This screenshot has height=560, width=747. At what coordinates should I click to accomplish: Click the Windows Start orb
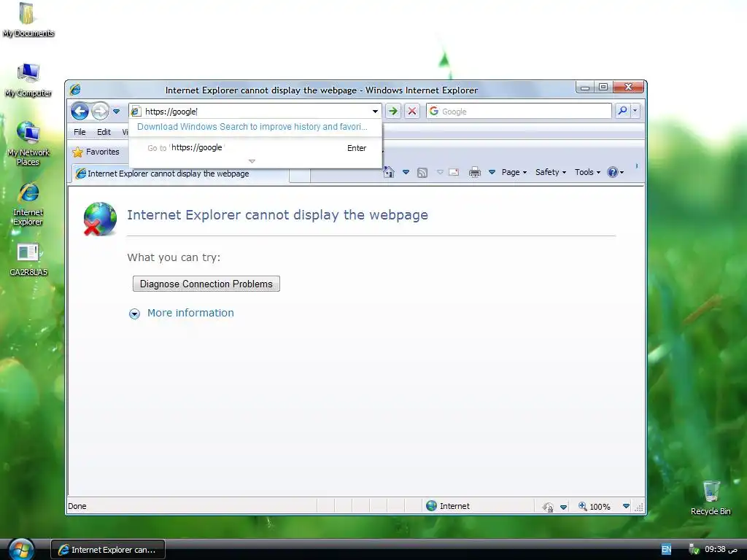tap(21, 550)
